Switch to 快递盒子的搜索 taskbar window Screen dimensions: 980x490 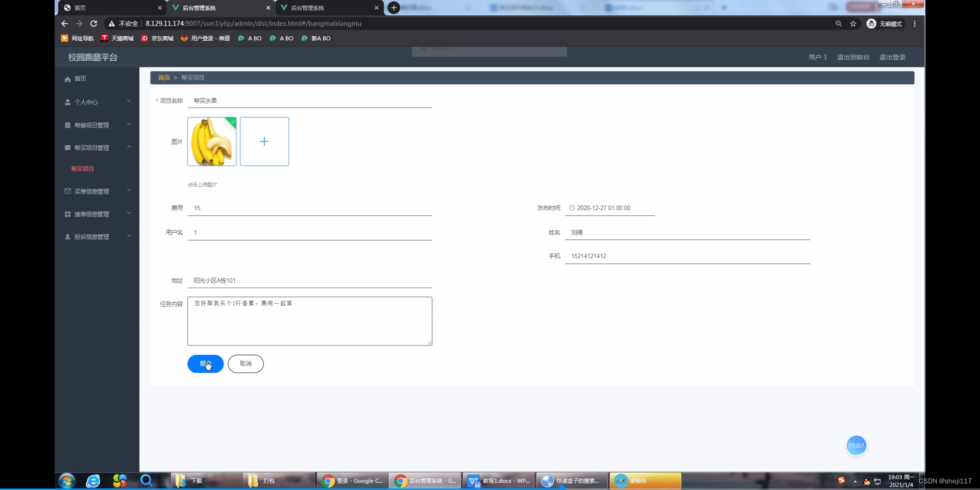(x=572, y=481)
